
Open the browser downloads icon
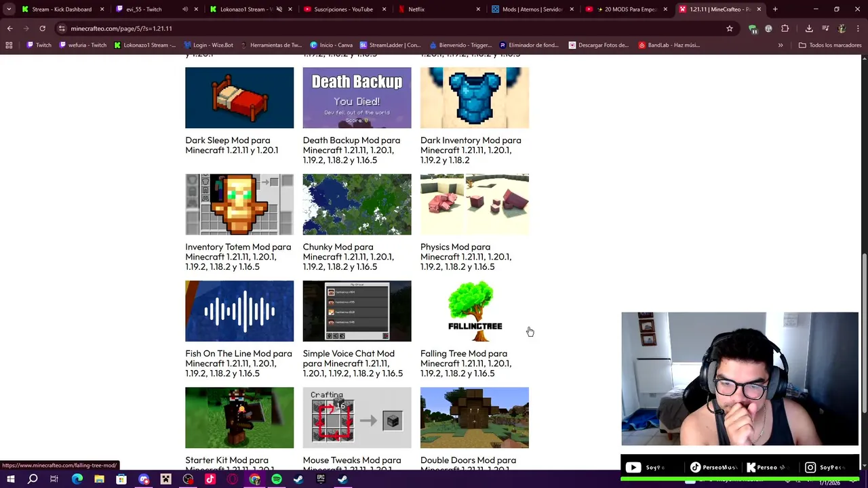(809, 28)
